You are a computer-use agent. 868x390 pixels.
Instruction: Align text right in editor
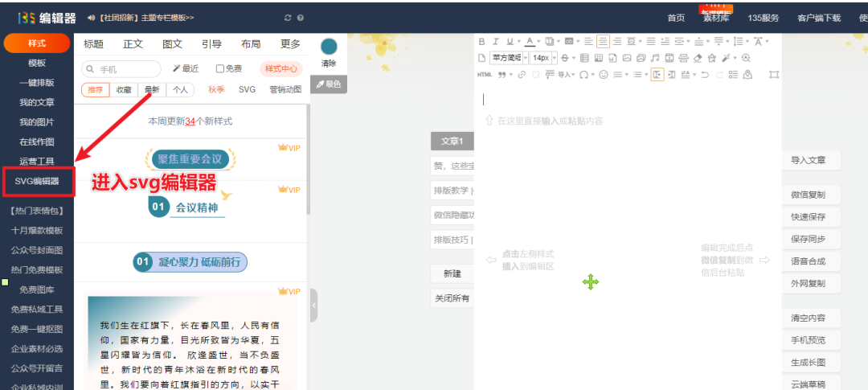click(617, 41)
